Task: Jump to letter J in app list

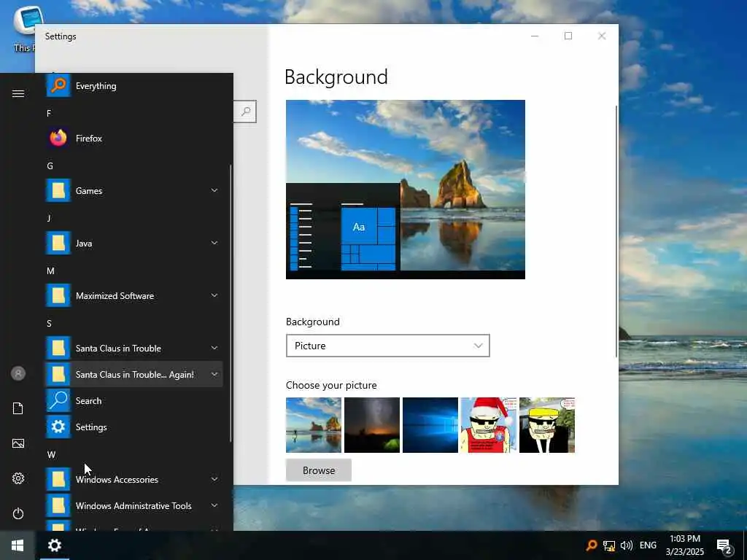Action: click(49, 218)
